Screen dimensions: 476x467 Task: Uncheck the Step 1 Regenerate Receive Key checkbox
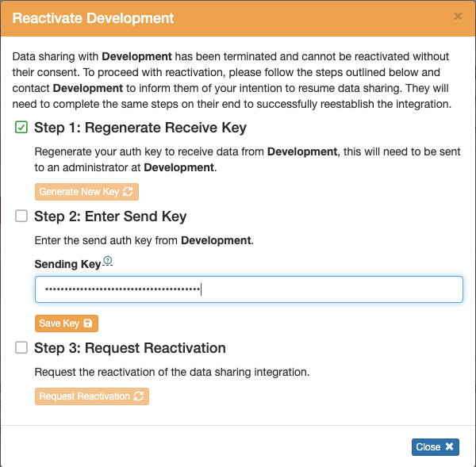click(x=21, y=128)
